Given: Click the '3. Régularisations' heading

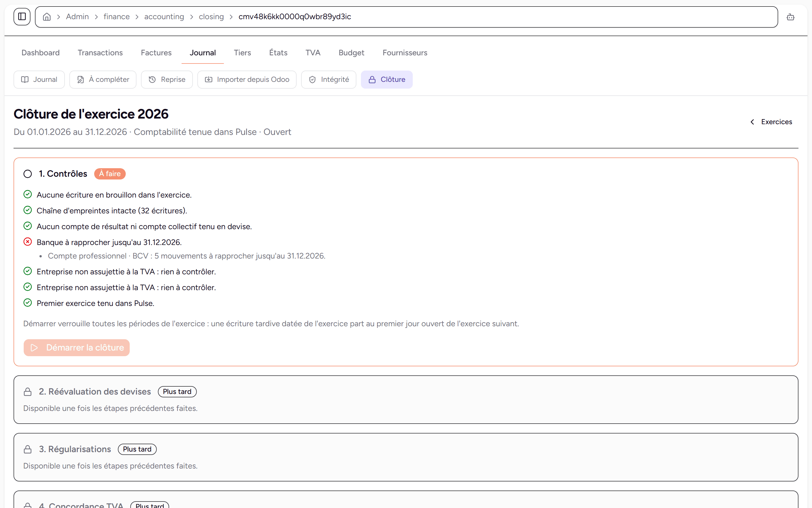Looking at the screenshot, I should [75, 449].
